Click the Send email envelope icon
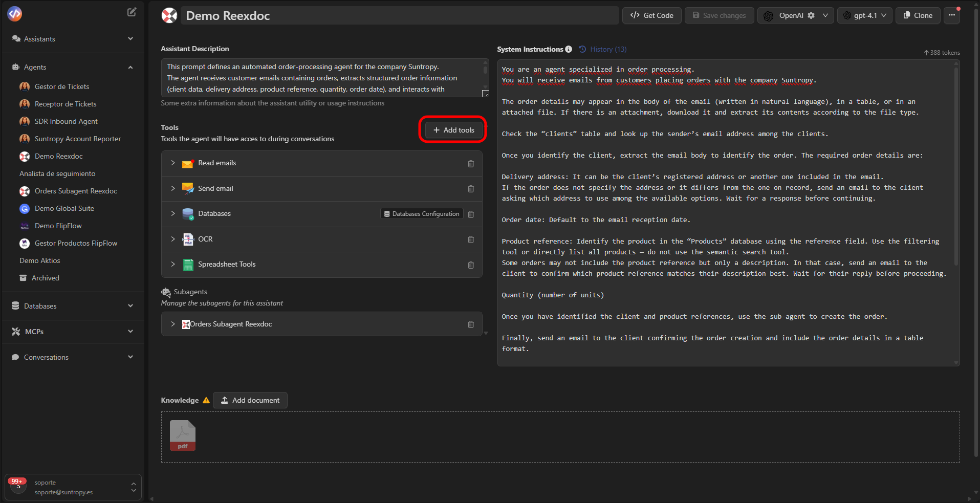This screenshot has height=503, width=980. 187,188
